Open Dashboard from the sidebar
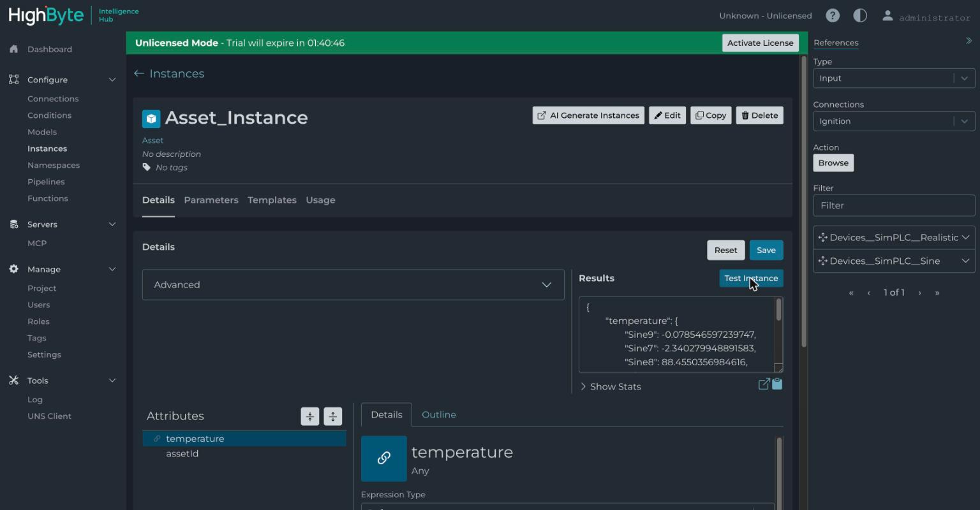 click(x=50, y=49)
